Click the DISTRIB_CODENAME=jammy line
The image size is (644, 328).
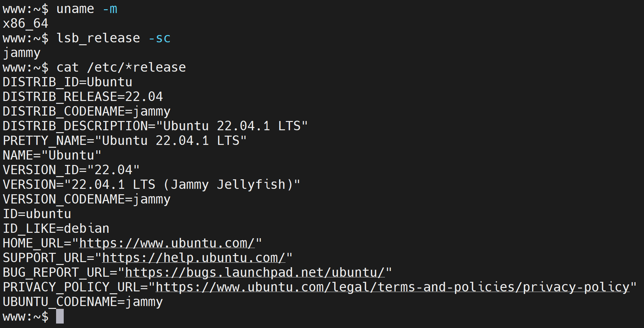tap(87, 111)
